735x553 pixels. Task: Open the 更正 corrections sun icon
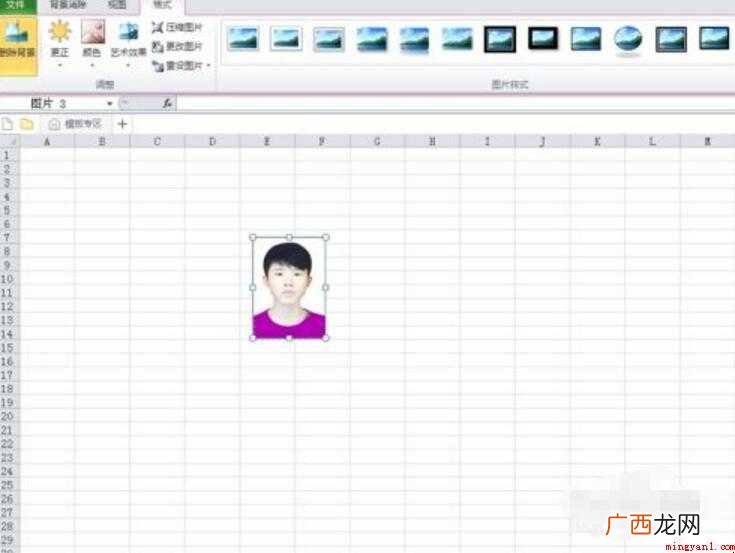tap(60, 32)
